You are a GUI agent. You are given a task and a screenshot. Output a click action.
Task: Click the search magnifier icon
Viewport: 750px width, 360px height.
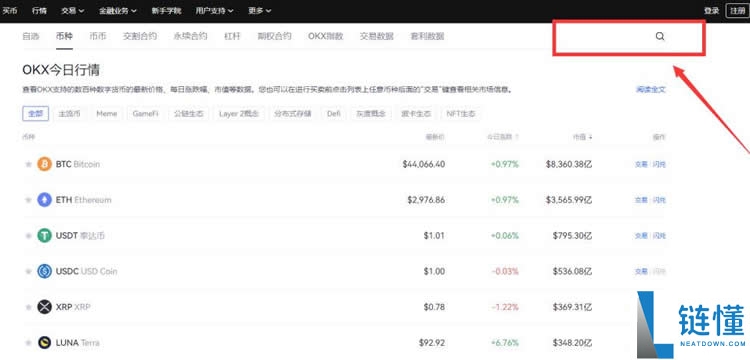(660, 36)
